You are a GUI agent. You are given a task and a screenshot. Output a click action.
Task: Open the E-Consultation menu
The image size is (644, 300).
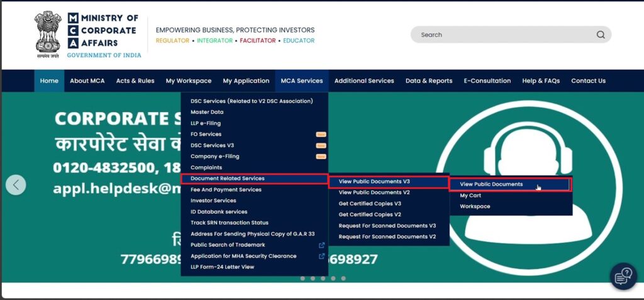click(487, 81)
